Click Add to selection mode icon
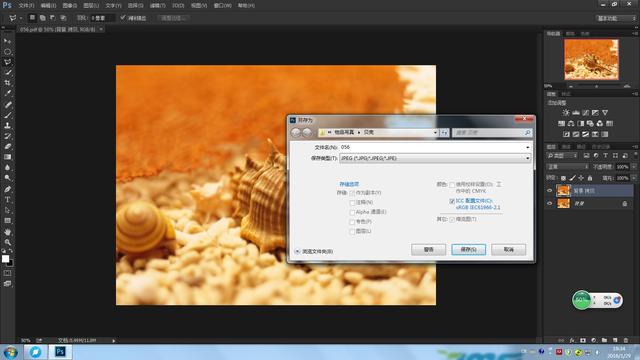The height and width of the screenshot is (360, 640). coord(42,18)
